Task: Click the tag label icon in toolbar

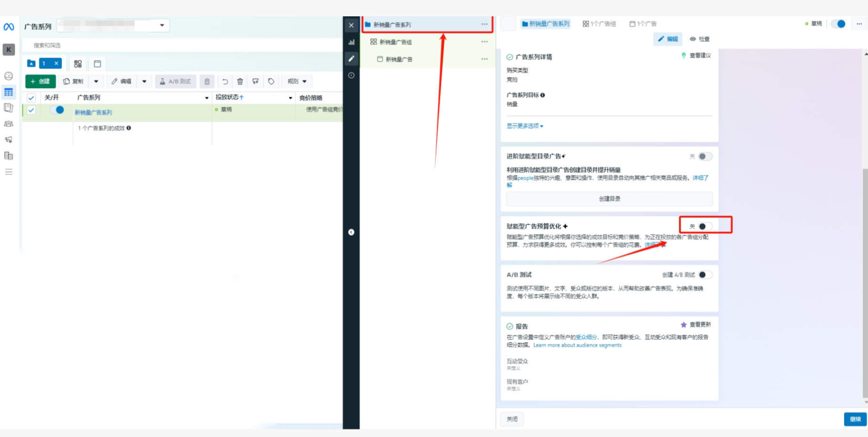Action: tap(271, 82)
